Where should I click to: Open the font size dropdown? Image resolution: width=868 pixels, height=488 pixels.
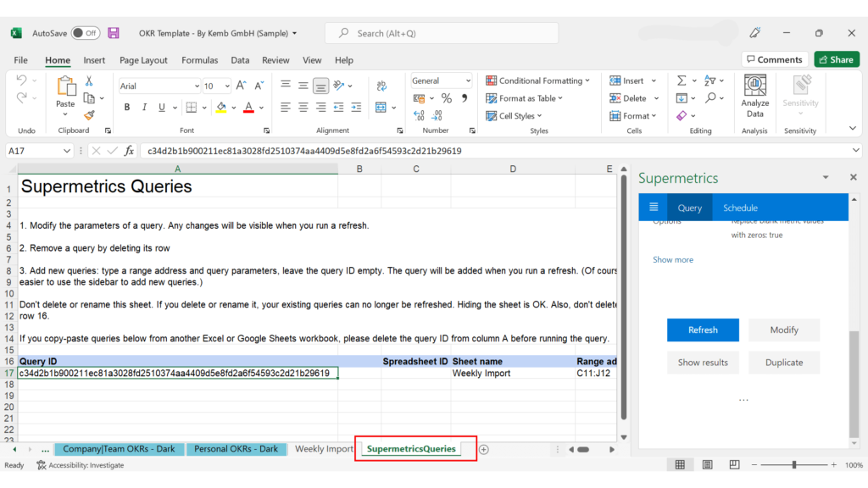[x=227, y=86]
